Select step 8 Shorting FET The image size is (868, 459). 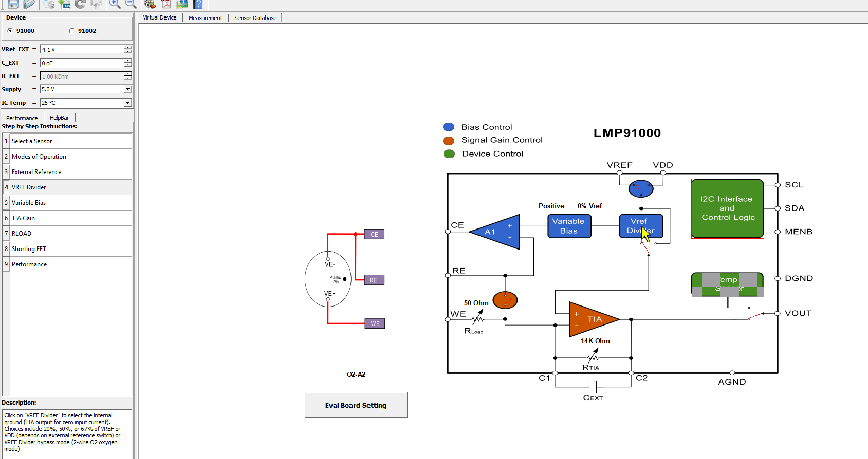67,249
